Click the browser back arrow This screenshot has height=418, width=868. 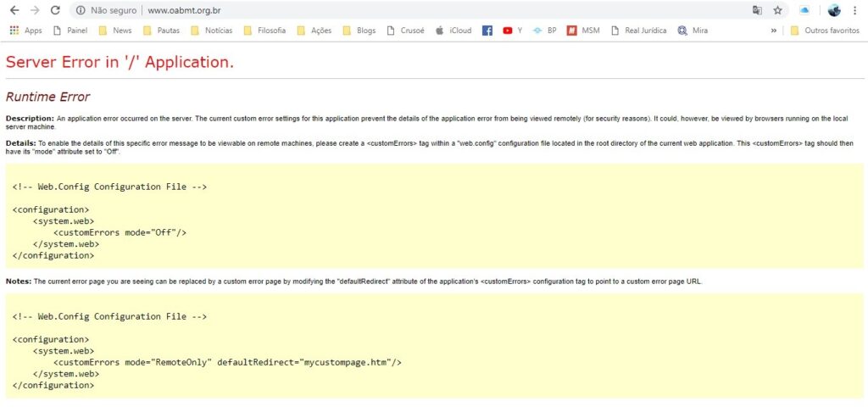tap(14, 10)
